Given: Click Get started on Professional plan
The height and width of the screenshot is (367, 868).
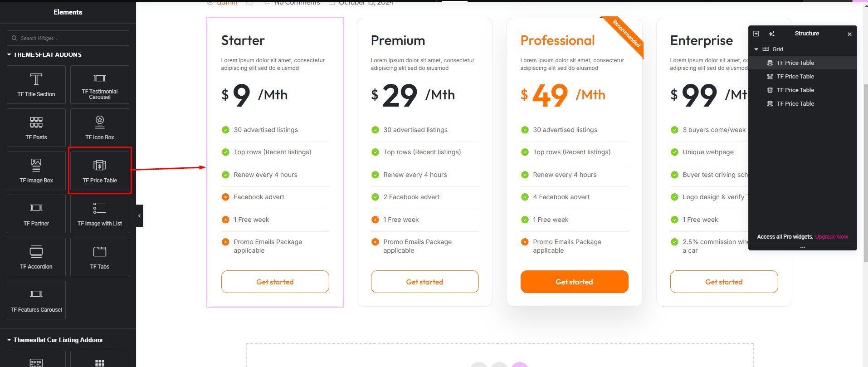Looking at the screenshot, I should pyautogui.click(x=574, y=282).
